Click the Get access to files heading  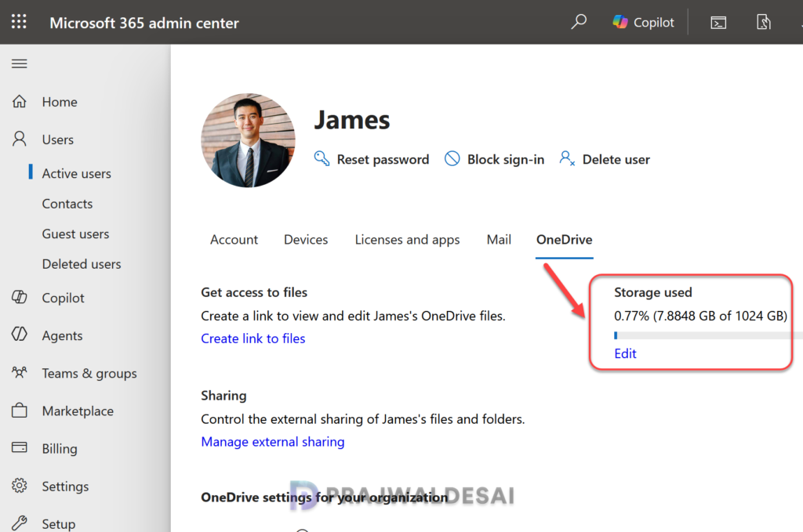point(254,292)
